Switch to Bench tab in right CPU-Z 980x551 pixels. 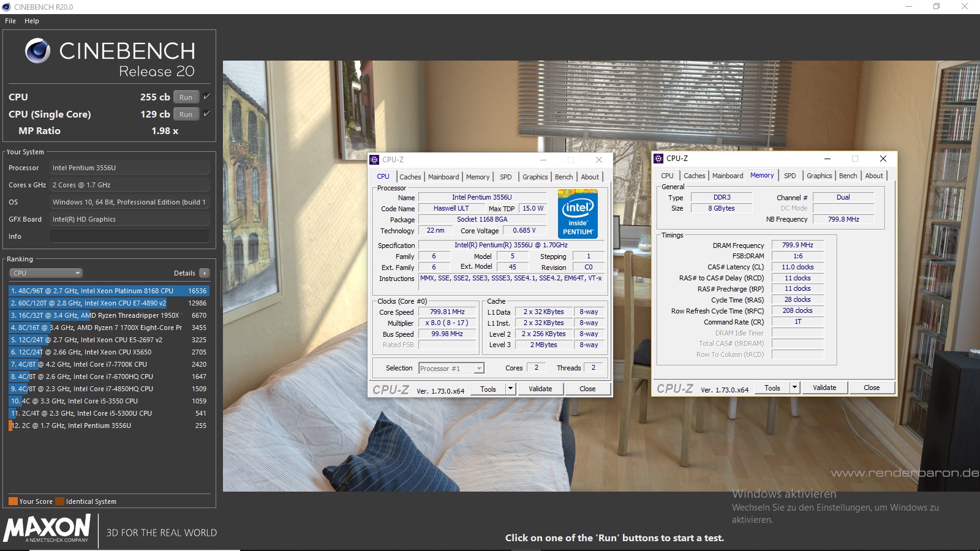848,176
